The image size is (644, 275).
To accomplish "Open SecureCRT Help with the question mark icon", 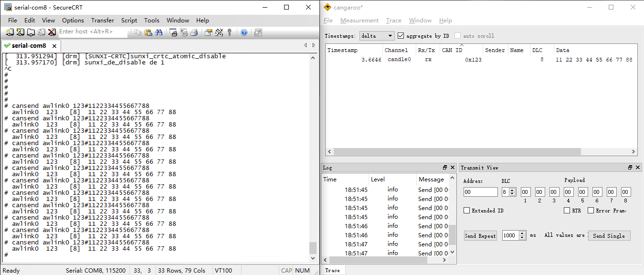I will [x=243, y=32].
